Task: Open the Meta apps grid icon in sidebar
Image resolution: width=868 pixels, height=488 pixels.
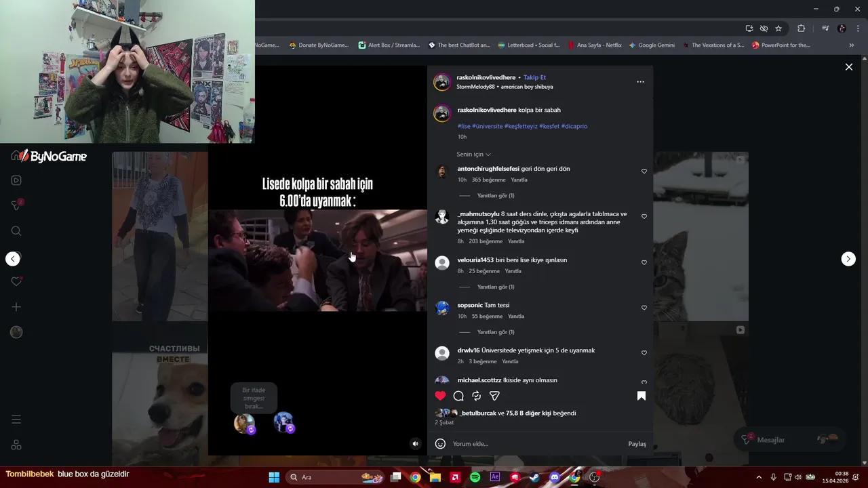Action: tap(16, 445)
